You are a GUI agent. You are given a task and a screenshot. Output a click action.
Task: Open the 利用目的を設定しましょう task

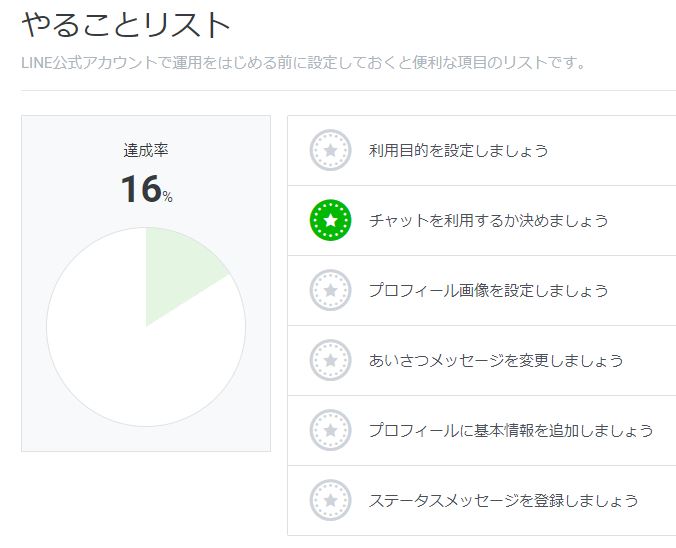point(458,151)
